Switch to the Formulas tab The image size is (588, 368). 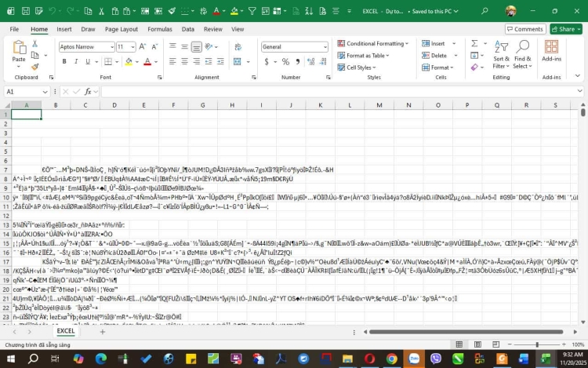pos(159,29)
